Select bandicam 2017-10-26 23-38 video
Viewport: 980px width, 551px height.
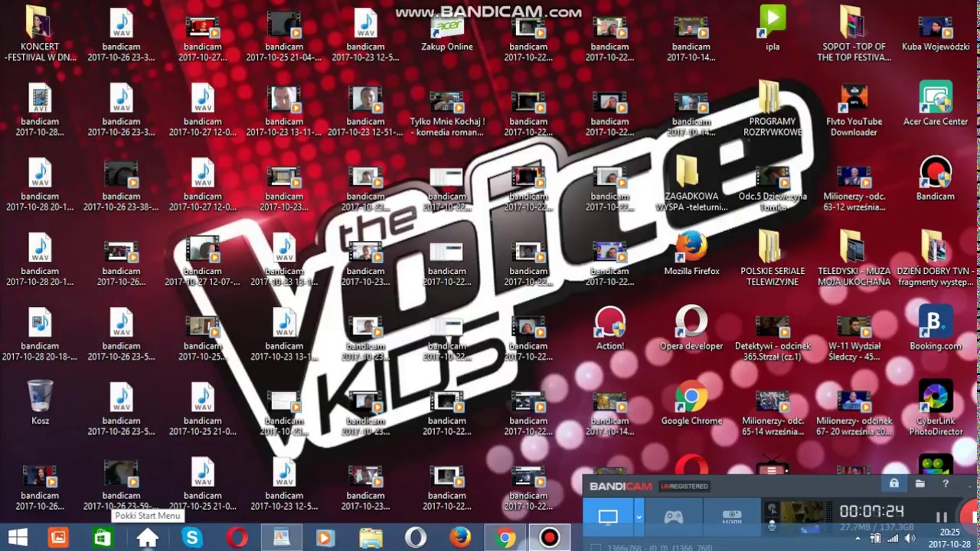(121, 184)
